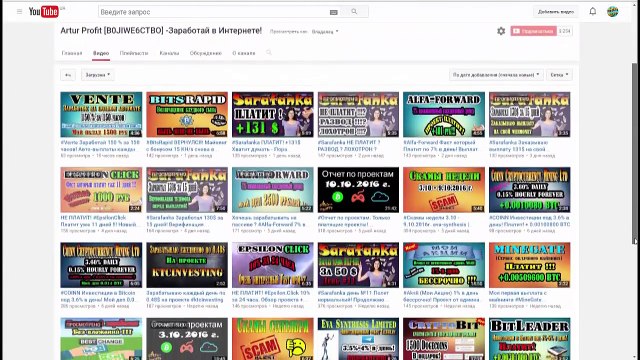Viewport: 640px width, 360px height.
Task: Open the Сетка view mode dropdown
Action: [559, 75]
